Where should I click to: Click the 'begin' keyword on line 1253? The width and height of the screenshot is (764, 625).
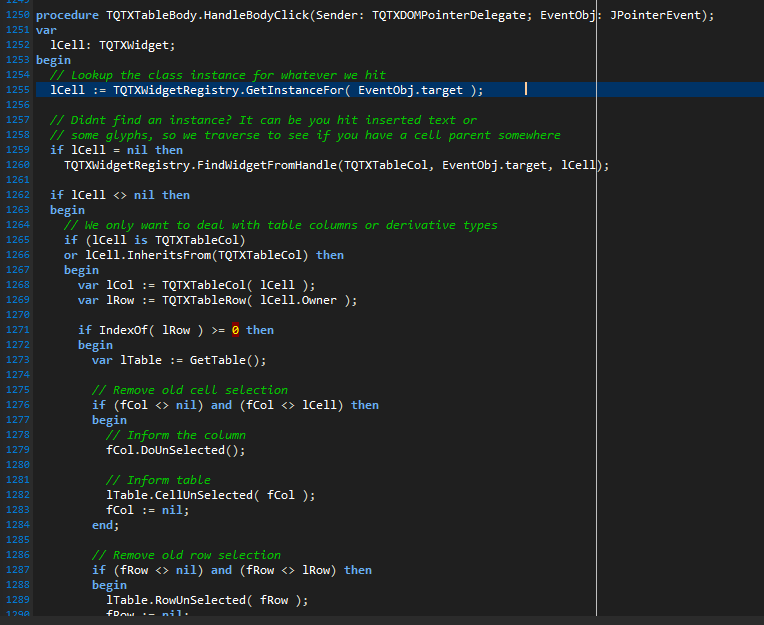[53, 60]
